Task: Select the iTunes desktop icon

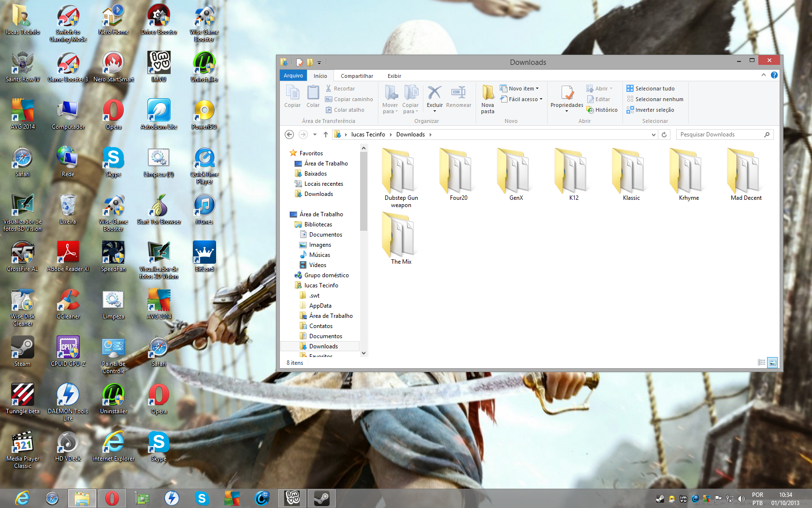Action: 204,209
